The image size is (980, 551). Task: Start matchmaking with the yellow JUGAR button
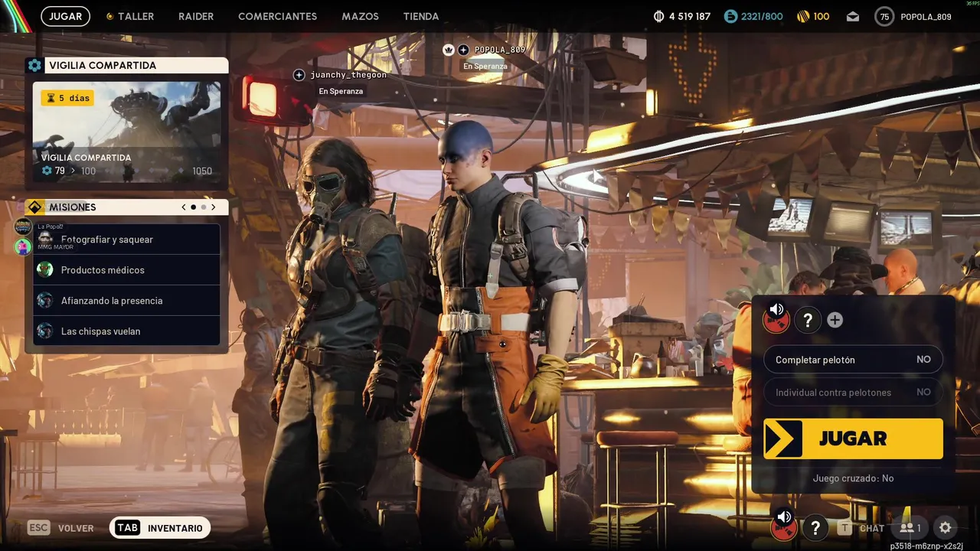pyautogui.click(x=853, y=439)
